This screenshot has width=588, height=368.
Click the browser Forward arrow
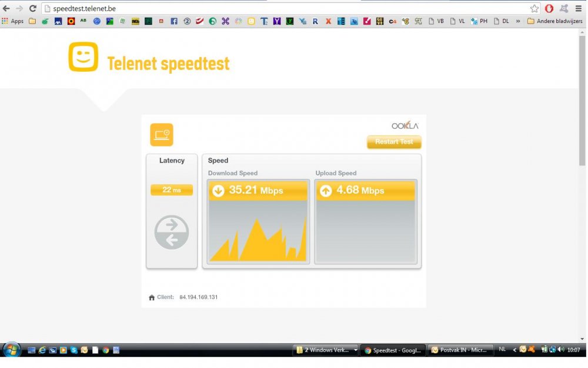19,8
